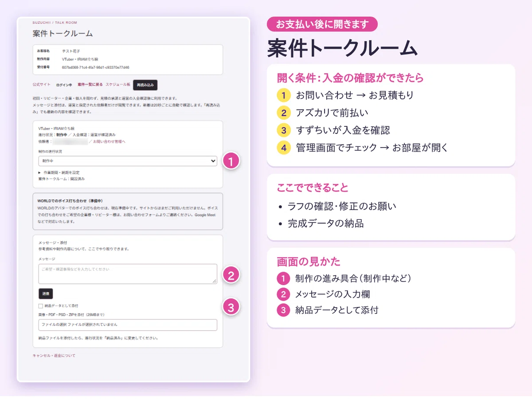Click the 制作の進み具合(制作中など) text
532x399 pixels.
354,278
